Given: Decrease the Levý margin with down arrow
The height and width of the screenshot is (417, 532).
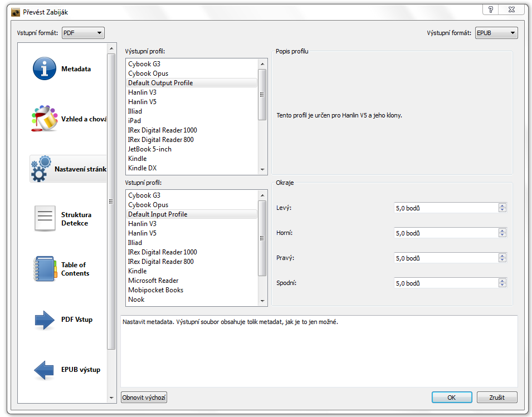Looking at the screenshot, I should (502, 210).
